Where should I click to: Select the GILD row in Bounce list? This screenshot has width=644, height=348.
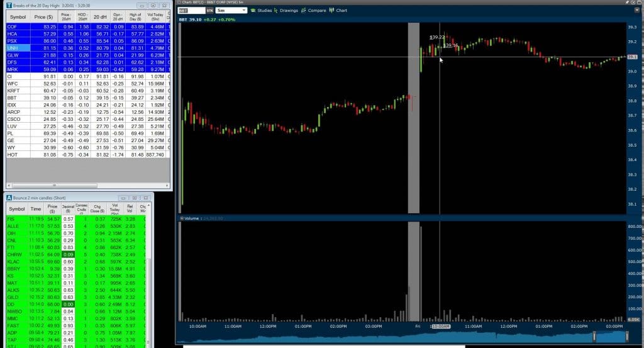[x=76, y=297]
